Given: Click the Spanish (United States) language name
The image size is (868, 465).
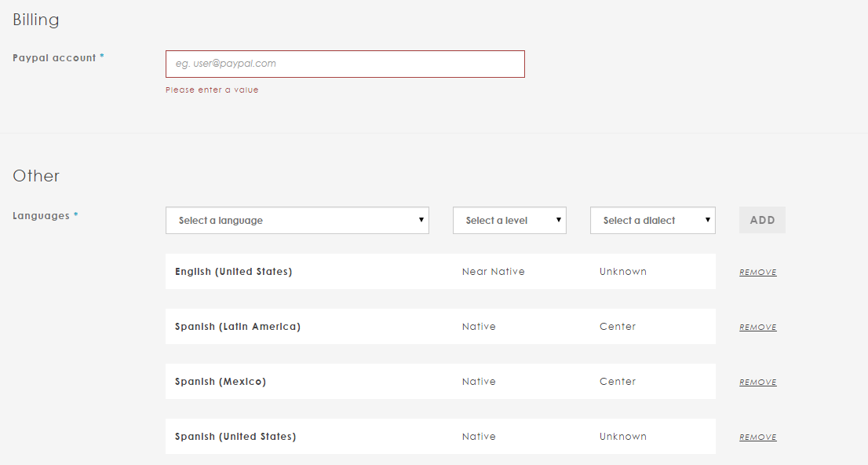Looking at the screenshot, I should tap(235, 437).
